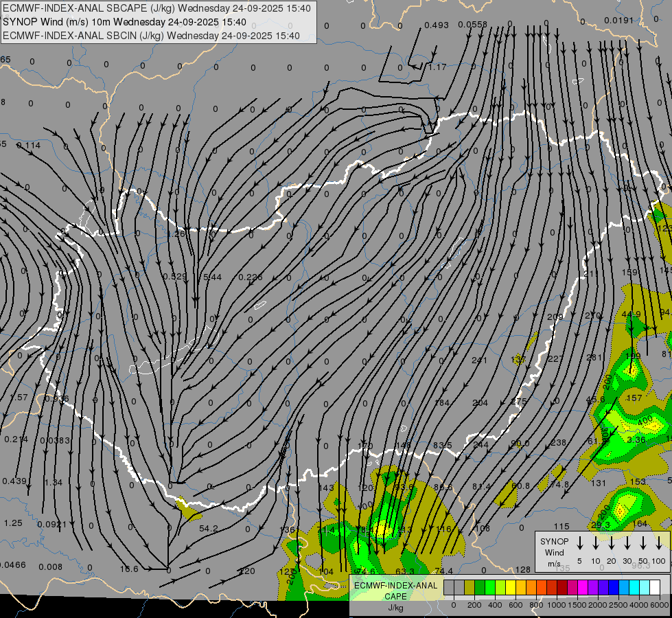This screenshot has height=618, width=672.
Task: Click the map value 209
Action: 555,317
